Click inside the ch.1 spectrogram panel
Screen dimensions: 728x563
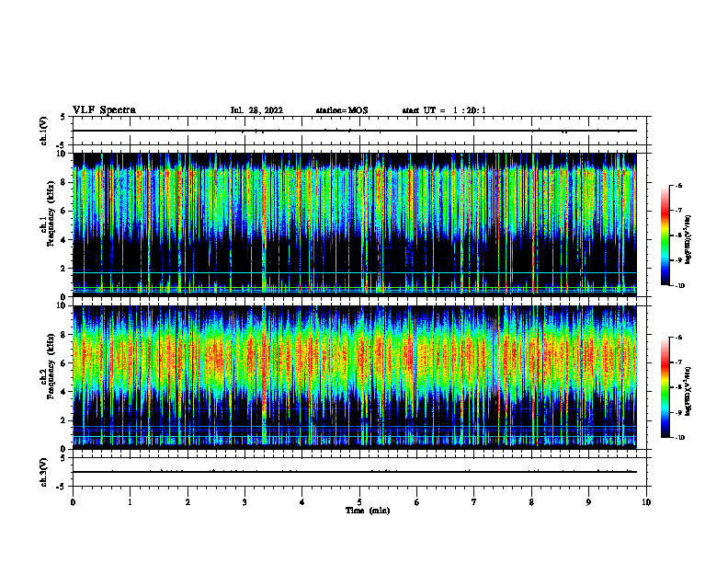point(355,224)
